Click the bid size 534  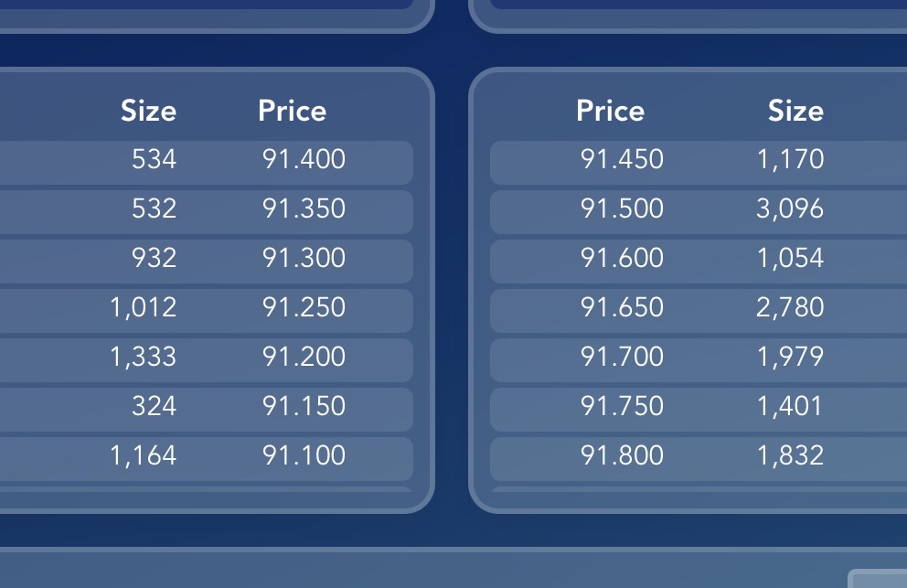pos(154,159)
